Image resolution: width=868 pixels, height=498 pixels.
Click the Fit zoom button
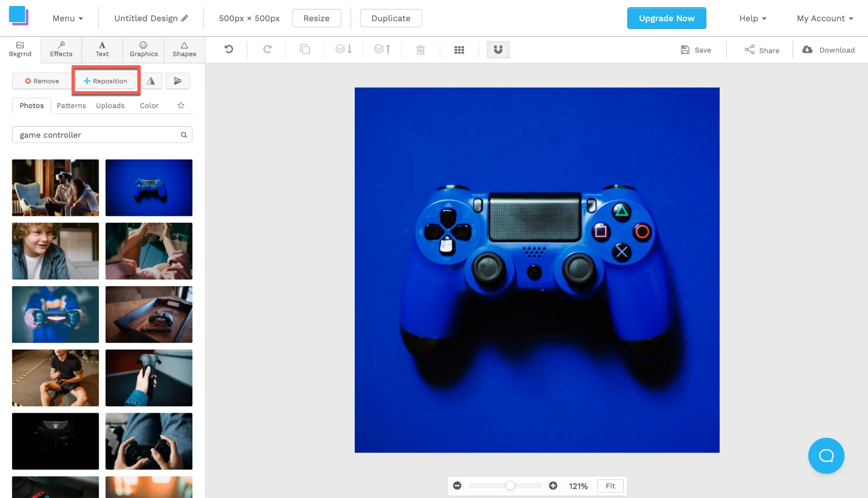point(610,486)
